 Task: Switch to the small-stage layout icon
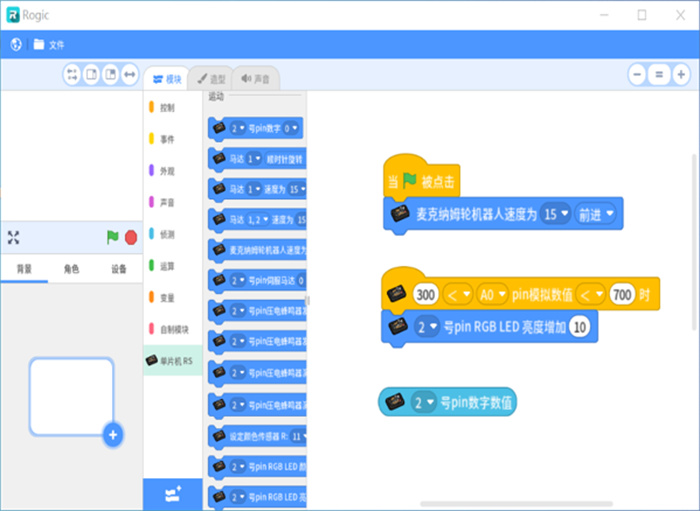pos(91,75)
